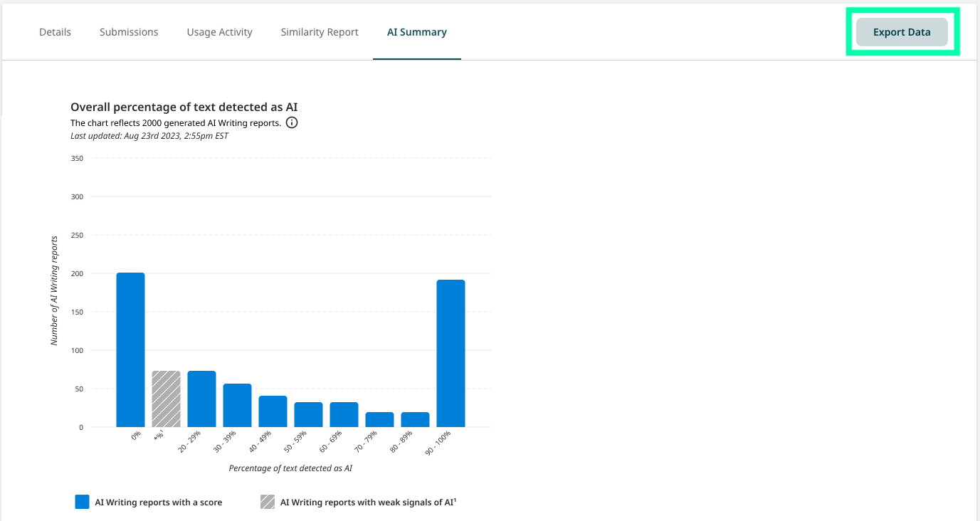Click the 90 - 100% bar

tap(451, 353)
